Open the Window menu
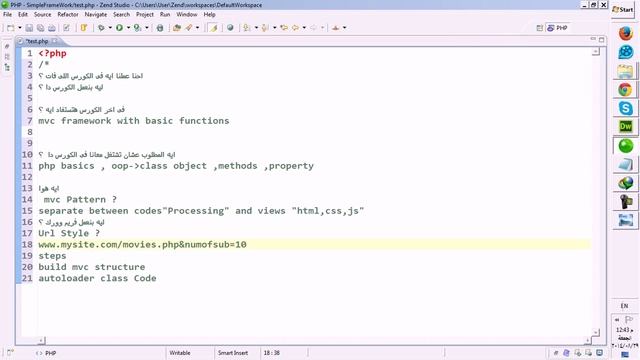Screen dimensions: 640x360 pyautogui.click(x=187, y=14)
